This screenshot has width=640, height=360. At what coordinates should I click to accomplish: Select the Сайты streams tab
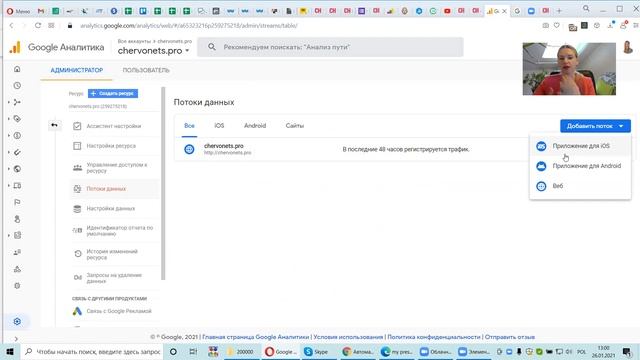[295, 126]
